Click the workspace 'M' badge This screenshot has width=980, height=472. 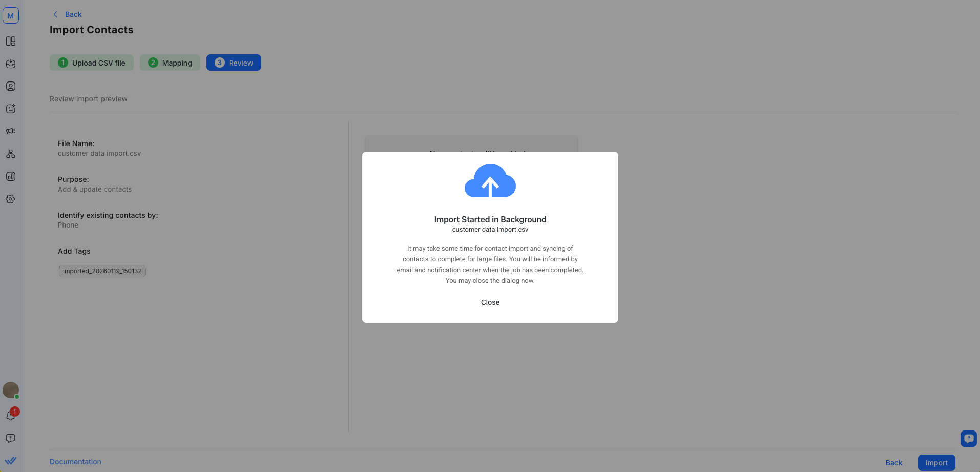[x=11, y=15]
